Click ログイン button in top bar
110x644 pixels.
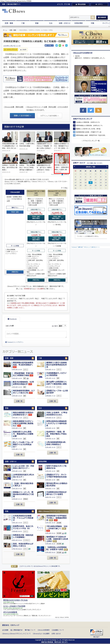click(x=99, y=4)
